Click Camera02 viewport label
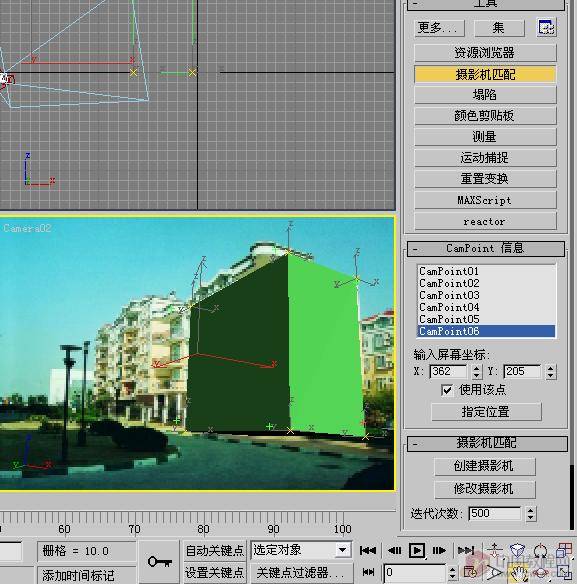This screenshot has width=577, height=584. [x=27, y=228]
